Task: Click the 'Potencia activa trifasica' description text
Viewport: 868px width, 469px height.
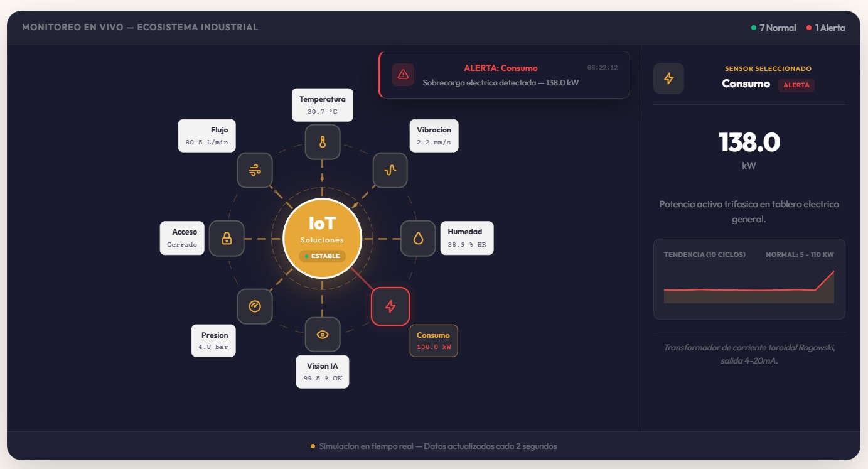Action: coord(749,212)
